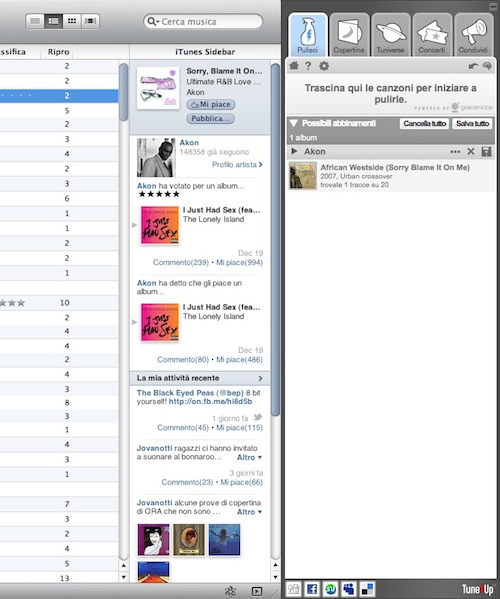Click the Akon artist name link

click(189, 142)
